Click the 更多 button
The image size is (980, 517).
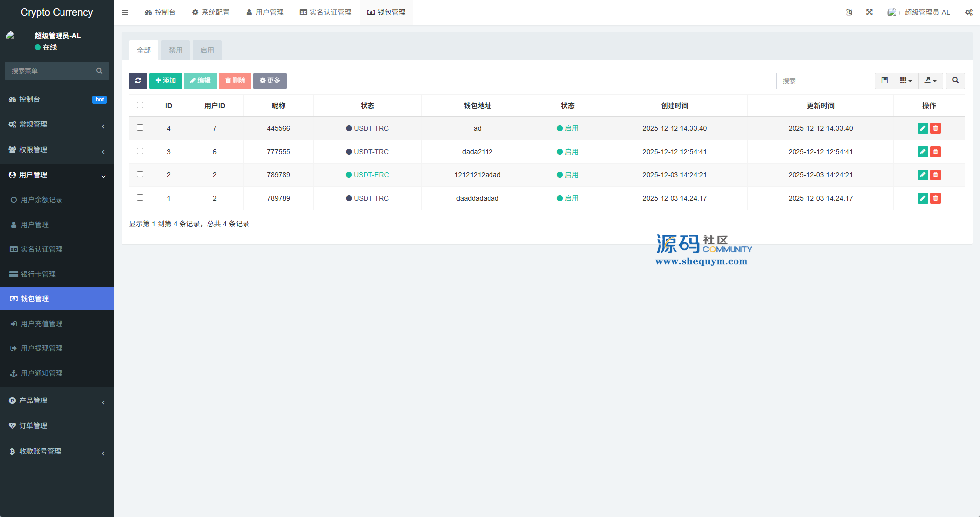coord(270,81)
